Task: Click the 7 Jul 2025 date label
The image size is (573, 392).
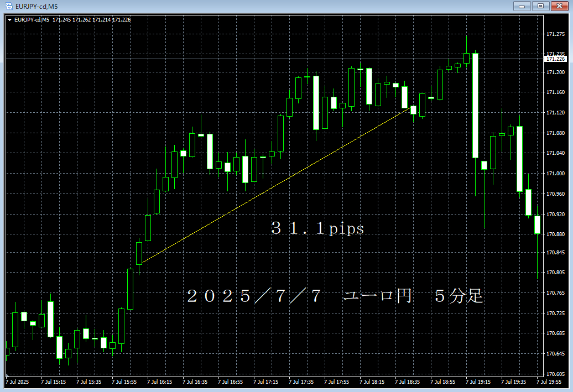Action: [x=17, y=381]
